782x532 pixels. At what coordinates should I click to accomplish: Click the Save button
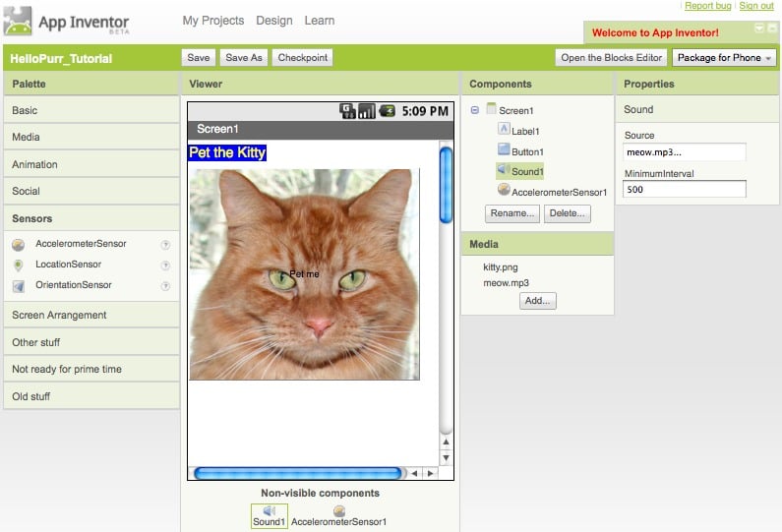199,58
